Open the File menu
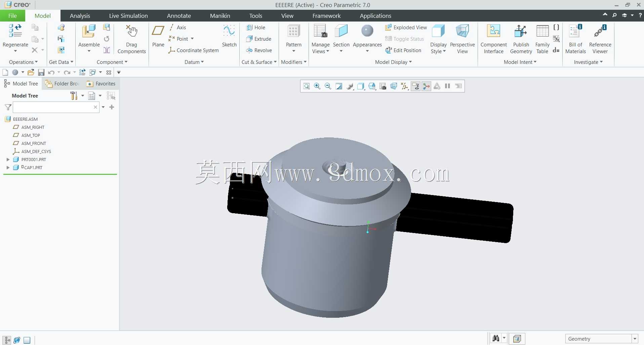 (12, 16)
